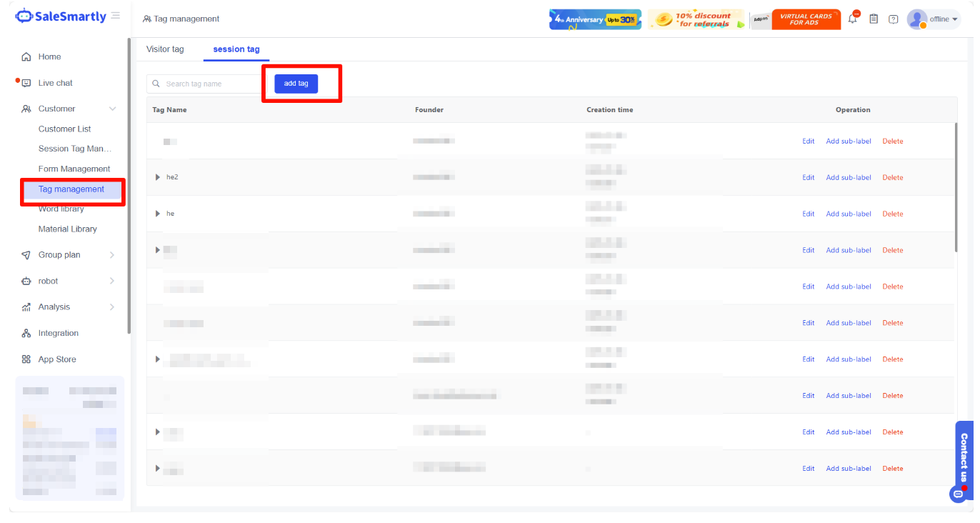Collapse the Customer menu section

click(x=112, y=109)
